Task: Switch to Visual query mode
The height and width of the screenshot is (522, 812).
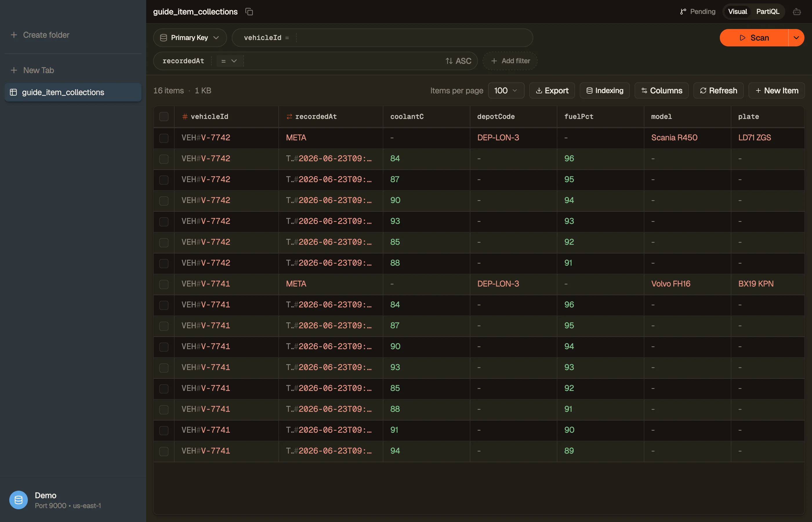Action: 737,12
